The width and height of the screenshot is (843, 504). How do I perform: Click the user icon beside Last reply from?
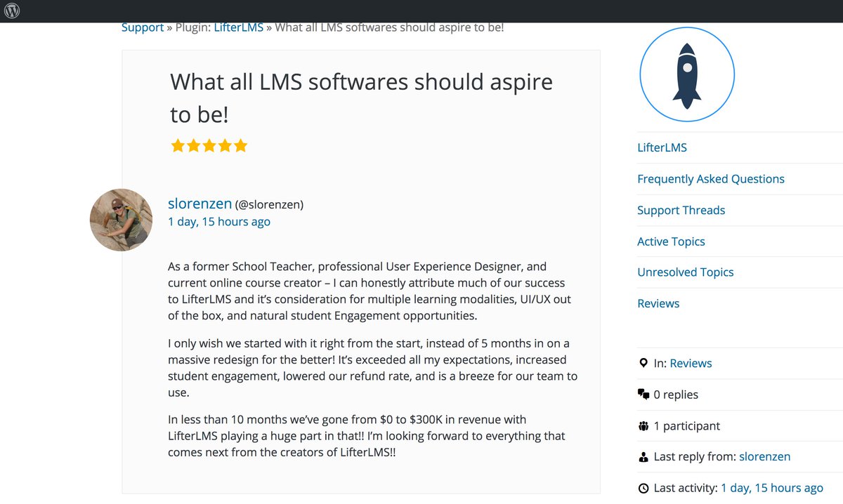pos(643,457)
